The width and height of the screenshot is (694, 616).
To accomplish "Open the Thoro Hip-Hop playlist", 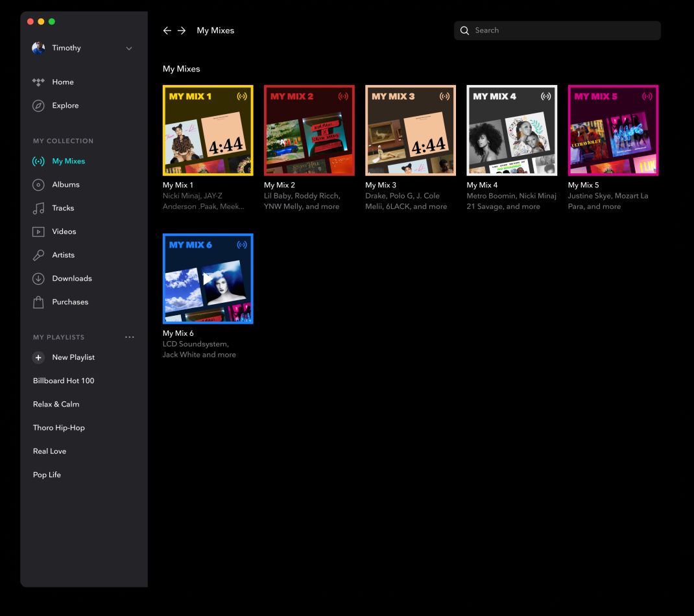I will coord(59,427).
